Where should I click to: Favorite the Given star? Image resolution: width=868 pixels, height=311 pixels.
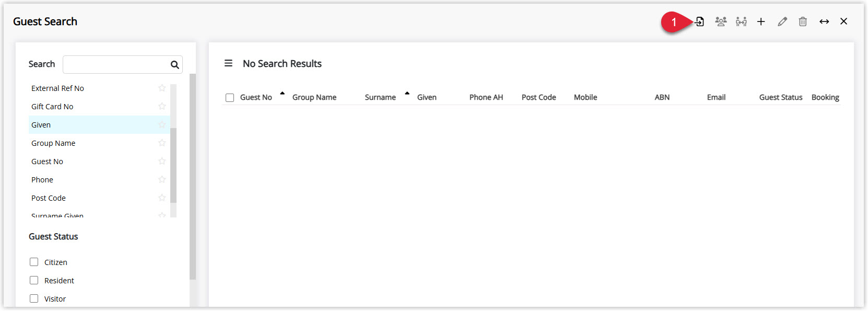click(162, 124)
